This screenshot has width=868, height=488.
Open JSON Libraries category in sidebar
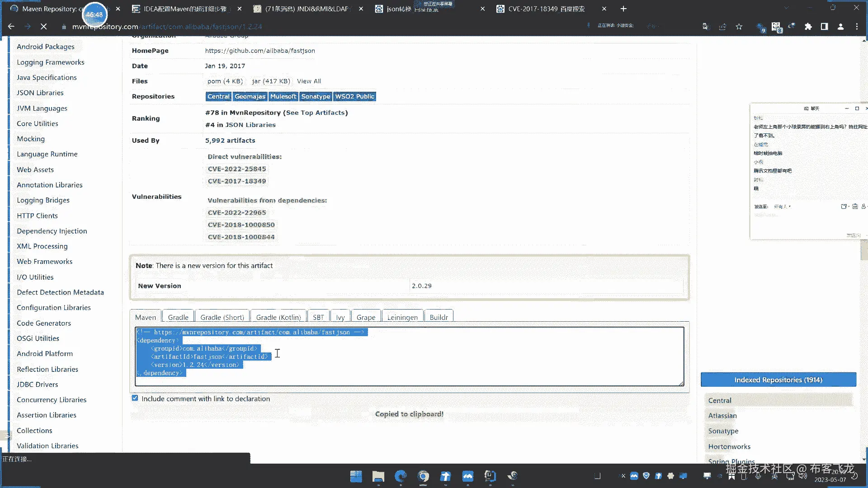click(40, 93)
